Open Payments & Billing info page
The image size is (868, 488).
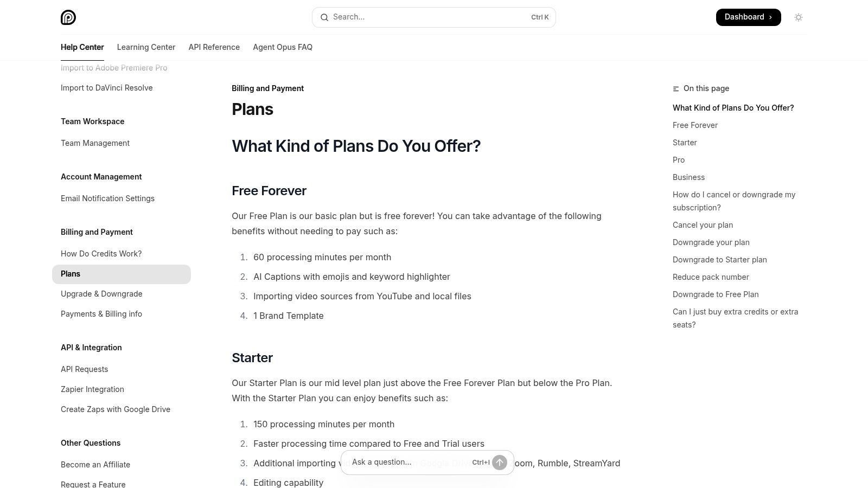(101, 314)
